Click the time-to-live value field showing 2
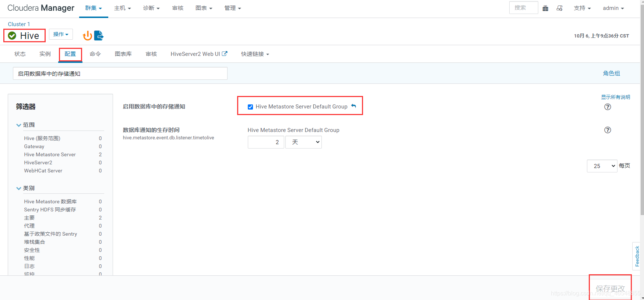Screen dimensions: 644x300 266,142
